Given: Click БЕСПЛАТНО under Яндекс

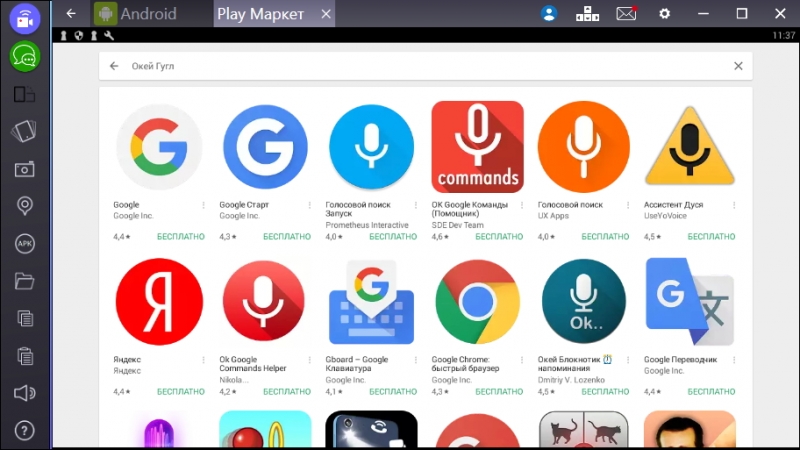Looking at the screenshot, I should coord(181,392).
